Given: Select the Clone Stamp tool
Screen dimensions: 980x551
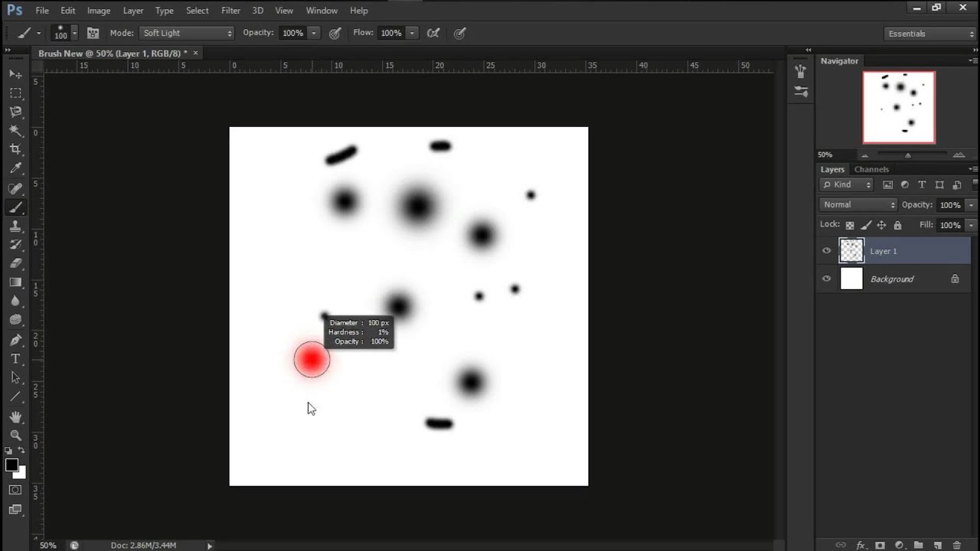Looking at the screenshot, I should coord(15,227).
